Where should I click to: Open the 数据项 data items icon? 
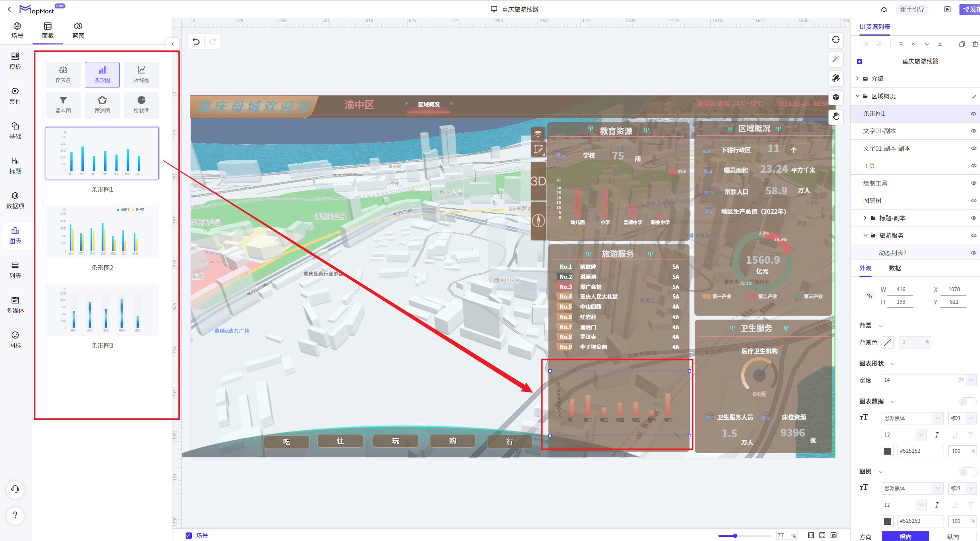coord(15,200)
